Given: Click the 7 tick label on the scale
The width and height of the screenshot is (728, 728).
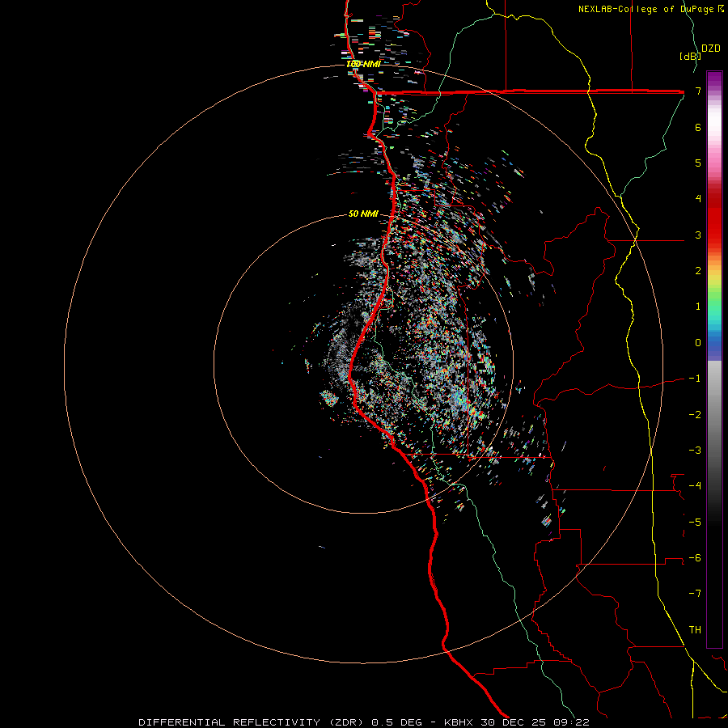Looking at the screenshot, I should click(698, 91).
